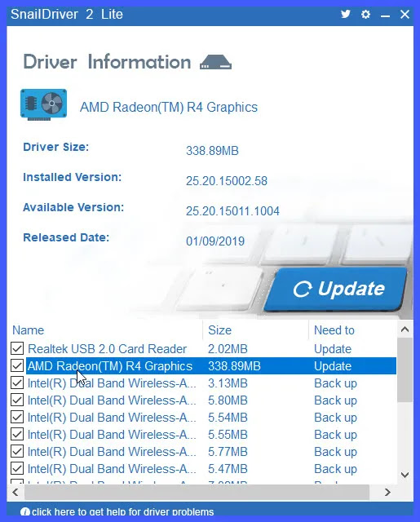Toggle checkbox for the 5.47MB Intel driver
The width and height of the screenshot is (420, 522).
click(17, 469)
